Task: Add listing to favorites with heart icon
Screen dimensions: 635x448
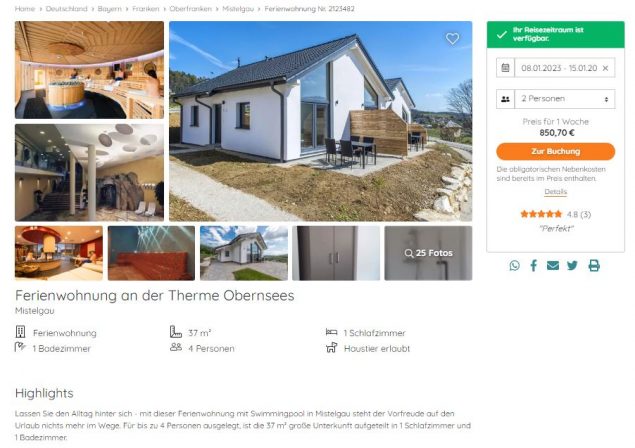Action: tap(452, 38)
